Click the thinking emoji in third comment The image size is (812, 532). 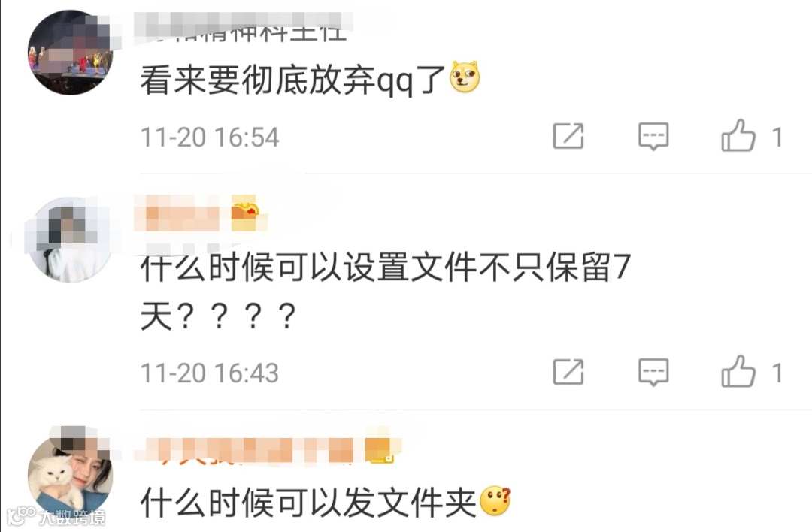click(495, 501)
